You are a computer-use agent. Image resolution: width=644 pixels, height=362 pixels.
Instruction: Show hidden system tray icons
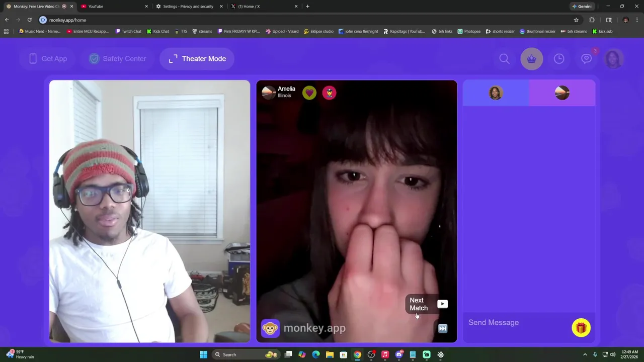tap(585, 354)
